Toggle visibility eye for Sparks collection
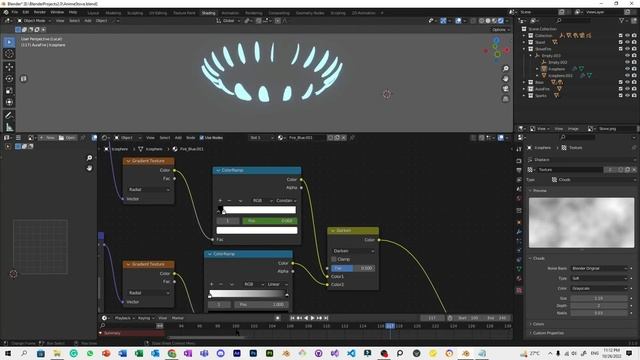This screenshot has width=640, height=360. coord(627,96)
